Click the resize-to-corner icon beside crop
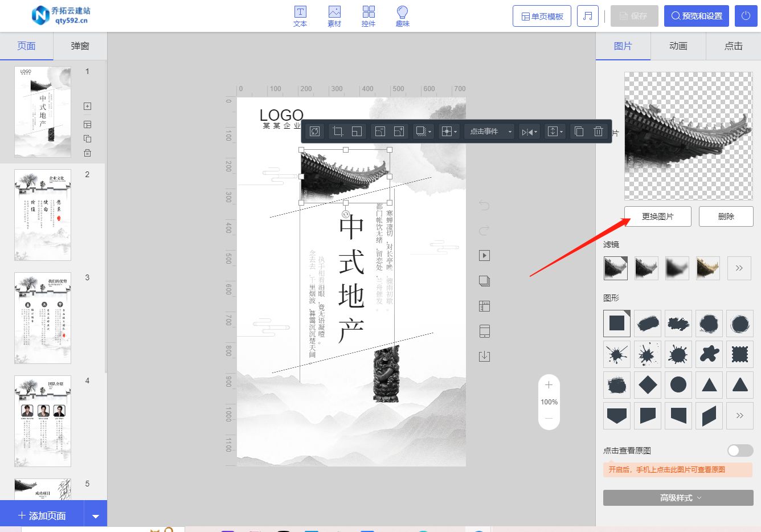761x532 pixels. click(357, 132)
